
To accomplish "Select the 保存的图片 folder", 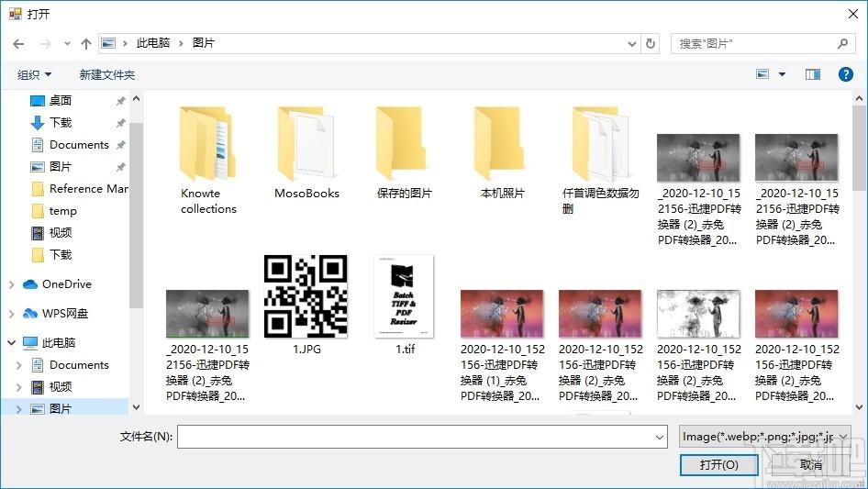I will 405,153.
